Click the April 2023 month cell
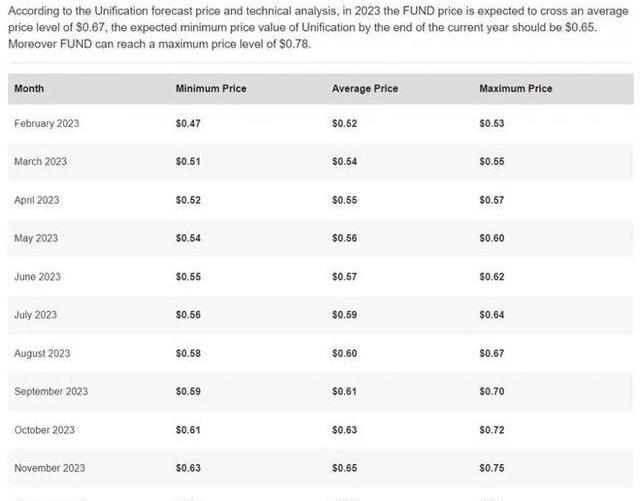Viewport: 640px width, 501px height. click(37, 200)
